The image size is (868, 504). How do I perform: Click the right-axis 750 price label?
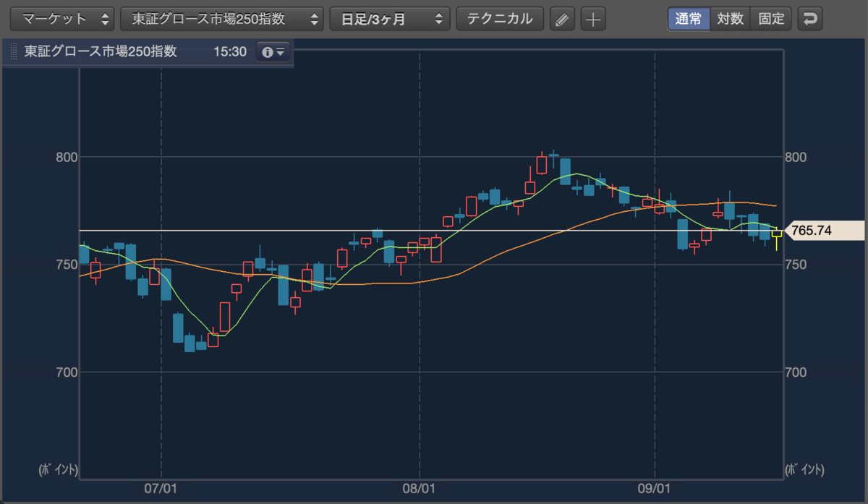(797, 265)
